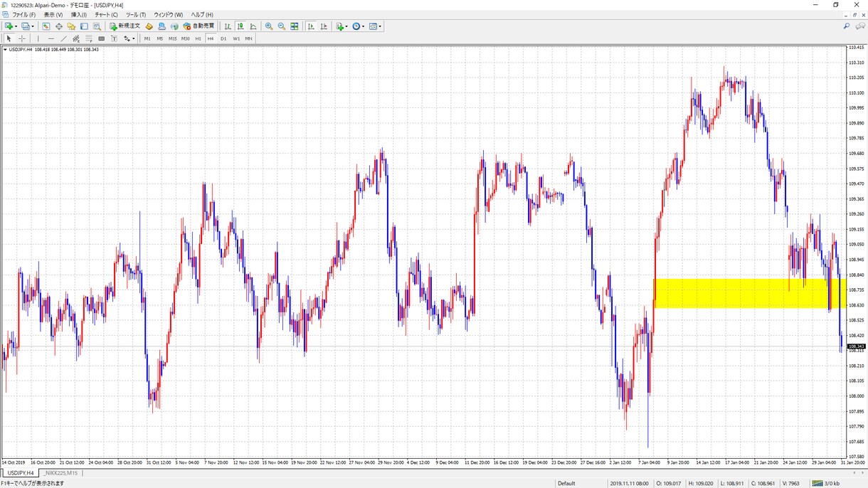The image size is (868, 488).
Task: Click the Default profile in status bar
Action: [566, 483]
